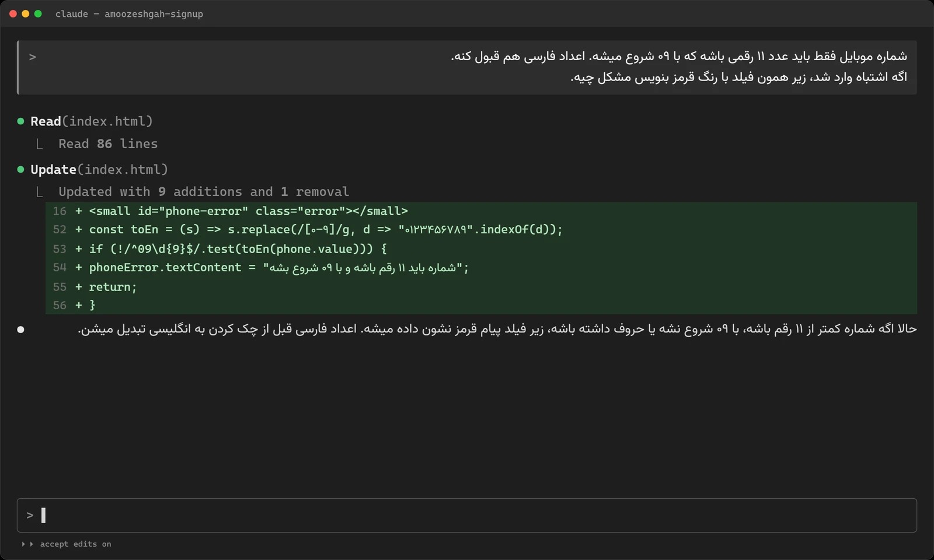Click the '>' prompt symbol in the input box
Screen dimensions: 934x560
(x=30, y=516)
